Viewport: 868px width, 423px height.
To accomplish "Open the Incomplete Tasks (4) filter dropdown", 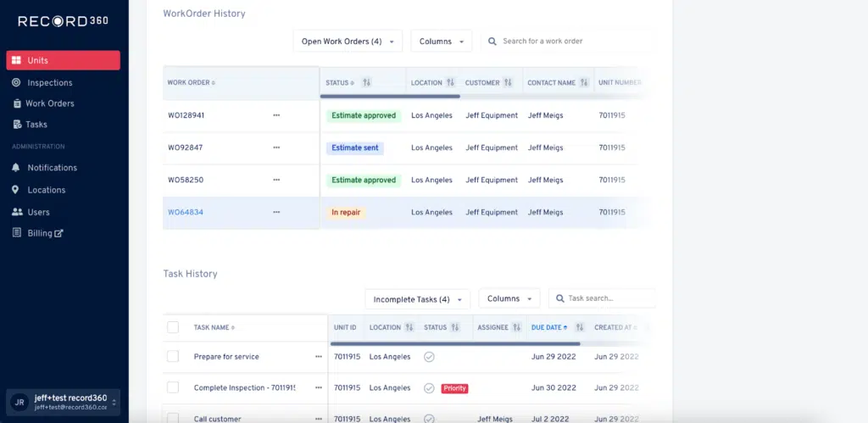I will 417,299.
